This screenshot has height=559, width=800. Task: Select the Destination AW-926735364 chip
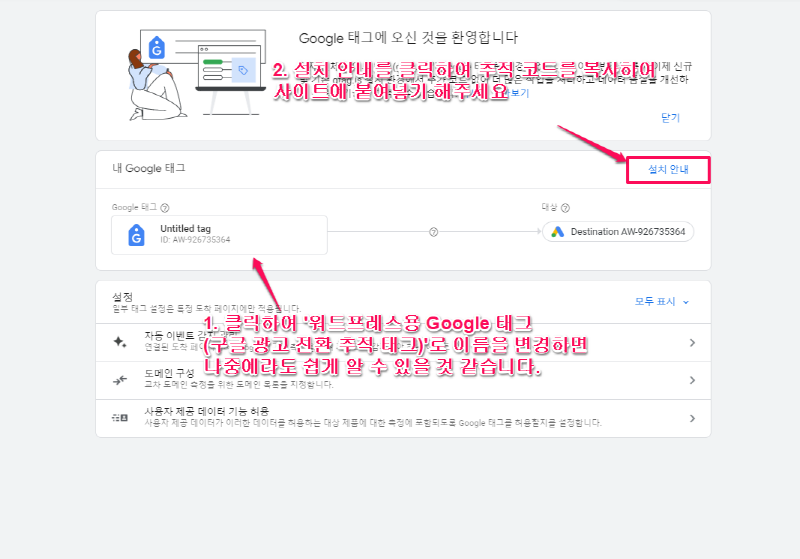pyautogui.click(x=618, y=232)
